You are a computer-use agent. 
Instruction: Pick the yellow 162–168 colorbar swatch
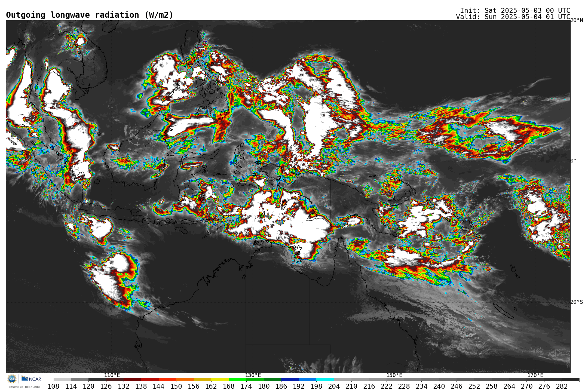click(x=220, y=380)
